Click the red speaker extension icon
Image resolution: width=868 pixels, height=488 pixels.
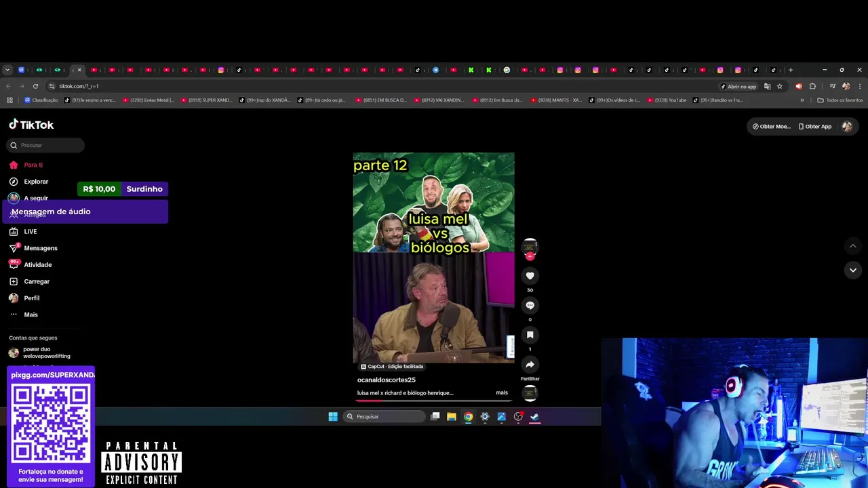click(799, 86)
